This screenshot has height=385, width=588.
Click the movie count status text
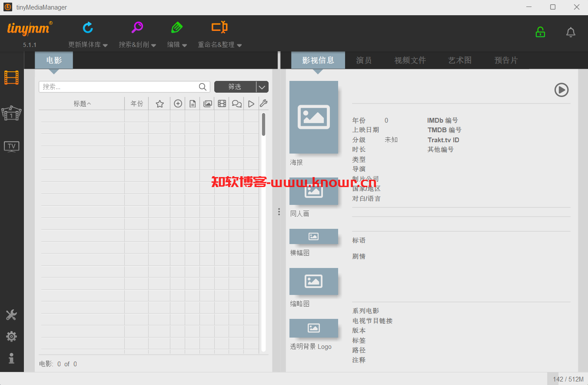tap(58, 364)
